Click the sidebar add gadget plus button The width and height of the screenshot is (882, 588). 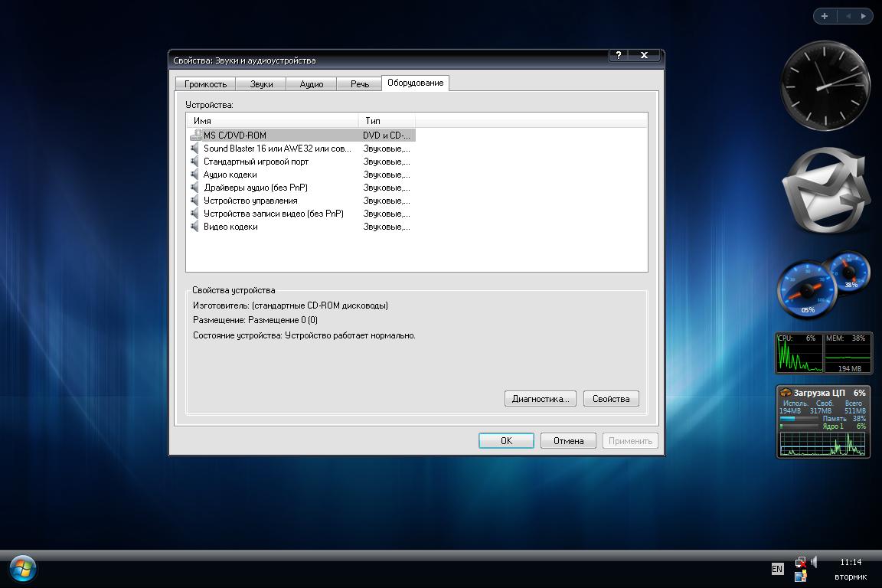point(825,15)
